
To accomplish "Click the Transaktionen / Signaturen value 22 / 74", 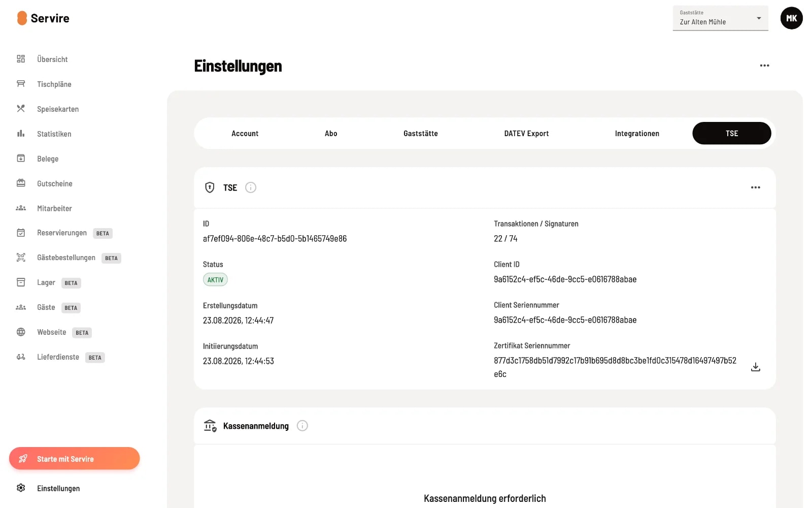I will coord(505,238).
